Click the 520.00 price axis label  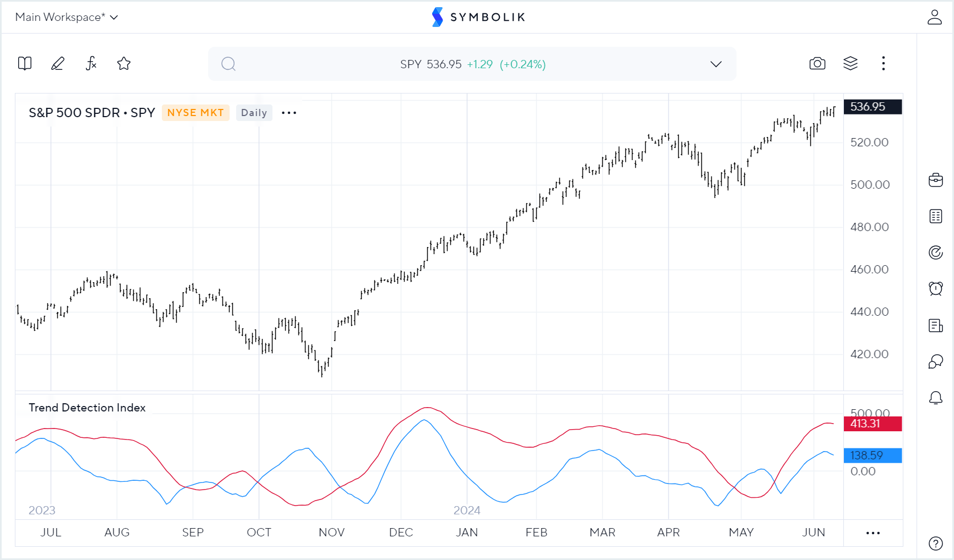(870, 142)
